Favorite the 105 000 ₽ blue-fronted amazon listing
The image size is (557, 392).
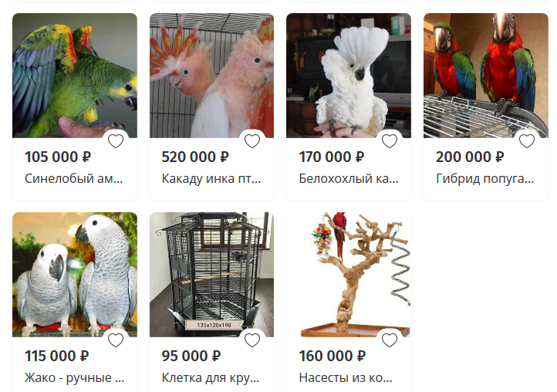[x=116, y=141]
